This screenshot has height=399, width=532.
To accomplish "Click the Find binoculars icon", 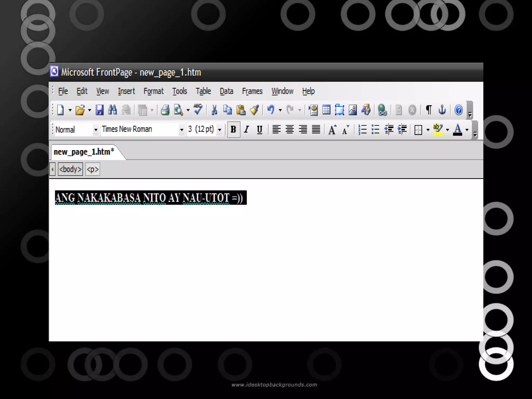I will pos(112,110).
